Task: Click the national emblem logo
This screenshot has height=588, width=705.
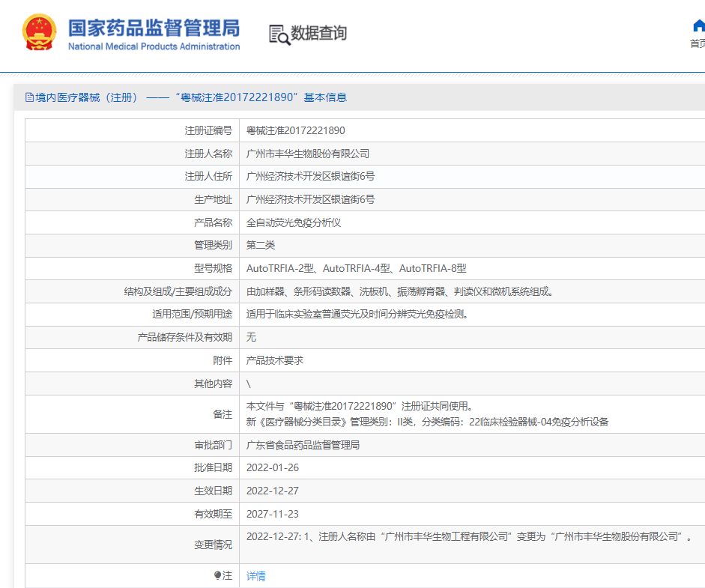Action: coord(40,33)
